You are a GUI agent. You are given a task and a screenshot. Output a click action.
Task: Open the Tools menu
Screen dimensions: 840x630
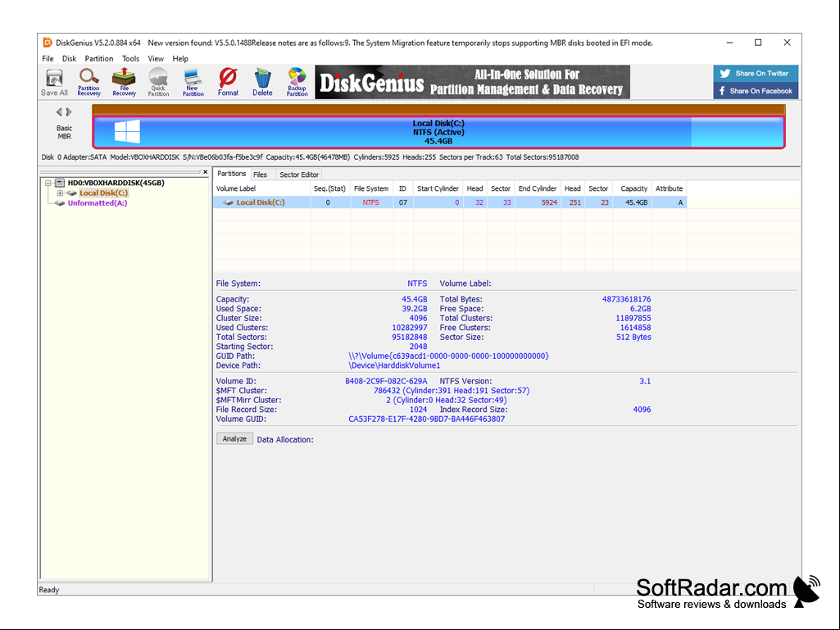pos(130,58)
